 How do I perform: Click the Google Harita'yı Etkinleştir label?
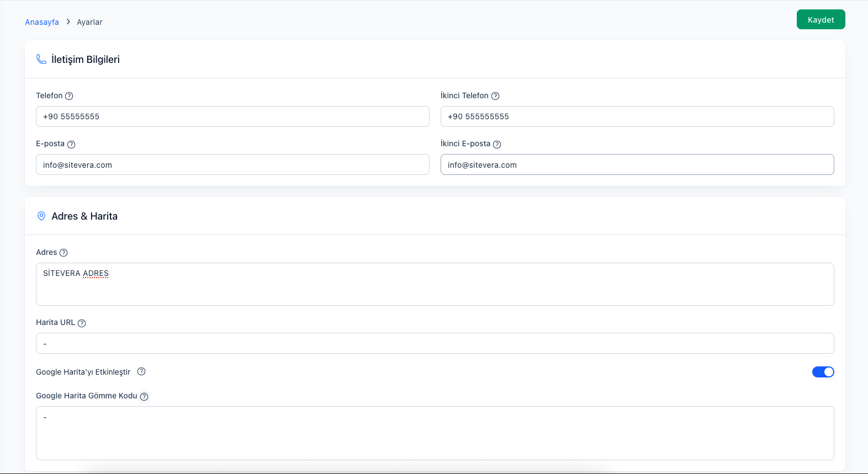pyautogui.click(x=83, y=372)
